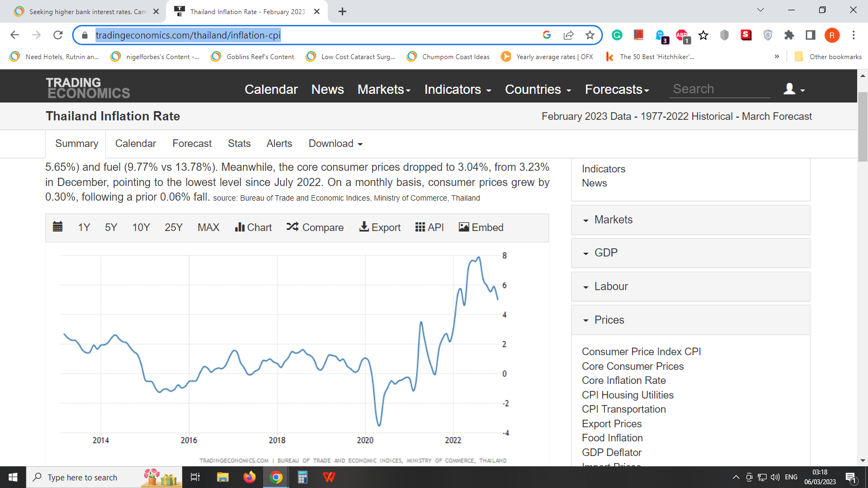The height and width of the screenshot is (488, 868).
Task: Open the Consumer Price Index CPI link
Action: pyautogui.click(x=641, y=351)
